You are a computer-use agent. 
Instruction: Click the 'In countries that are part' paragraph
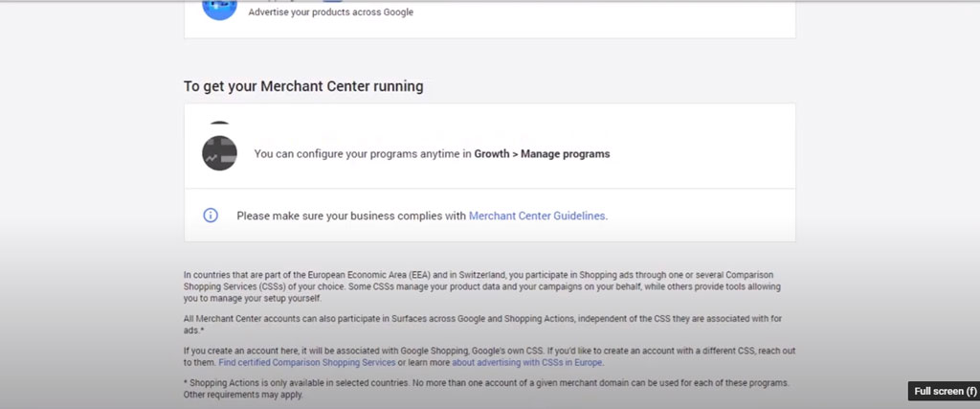click(x=482, y=286)
